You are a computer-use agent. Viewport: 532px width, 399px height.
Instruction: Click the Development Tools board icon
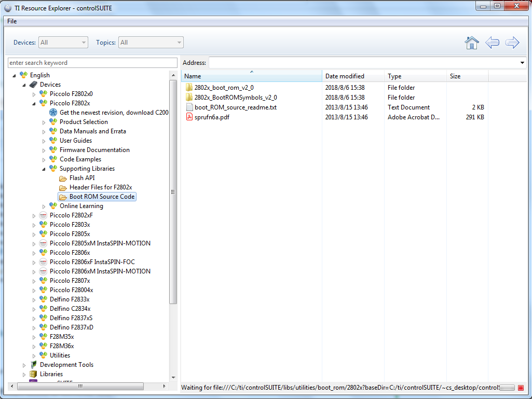point(33,365)
